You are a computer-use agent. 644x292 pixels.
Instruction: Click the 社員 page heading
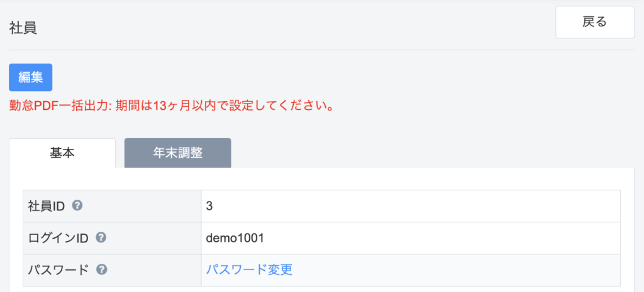click(23, 28)
